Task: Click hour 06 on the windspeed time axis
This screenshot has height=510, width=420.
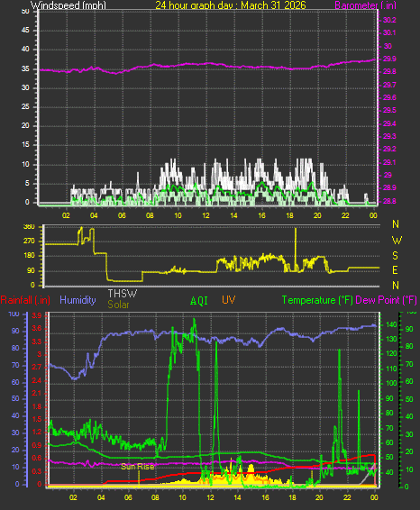Action: pos(122,215)
